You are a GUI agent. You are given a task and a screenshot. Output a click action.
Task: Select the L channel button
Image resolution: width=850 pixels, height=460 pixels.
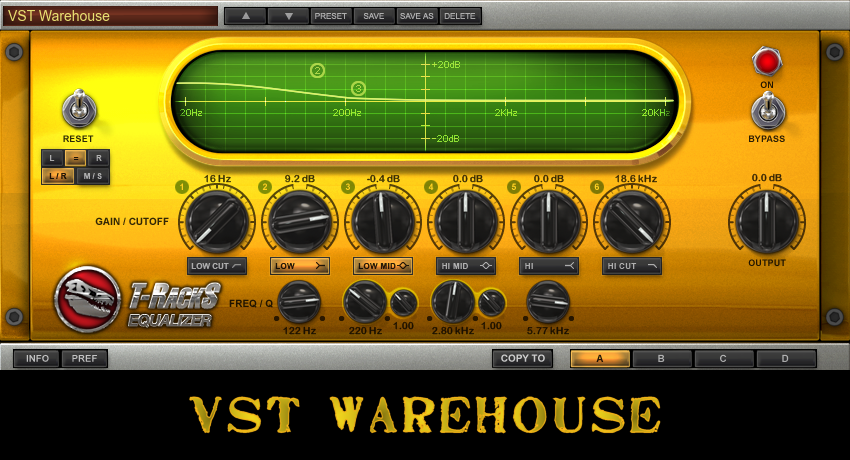(x=52, y=158)
